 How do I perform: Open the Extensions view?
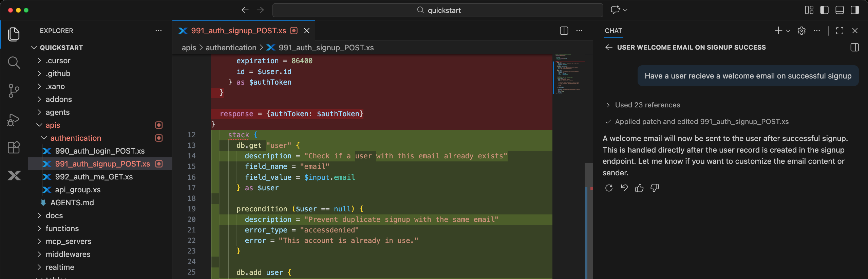click(14, 147)
